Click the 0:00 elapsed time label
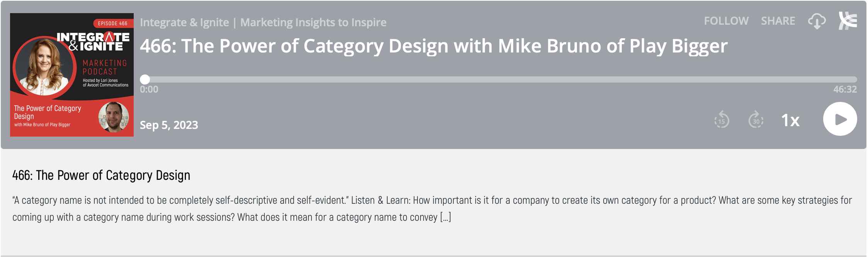868x257 pixels. (149, 90)
